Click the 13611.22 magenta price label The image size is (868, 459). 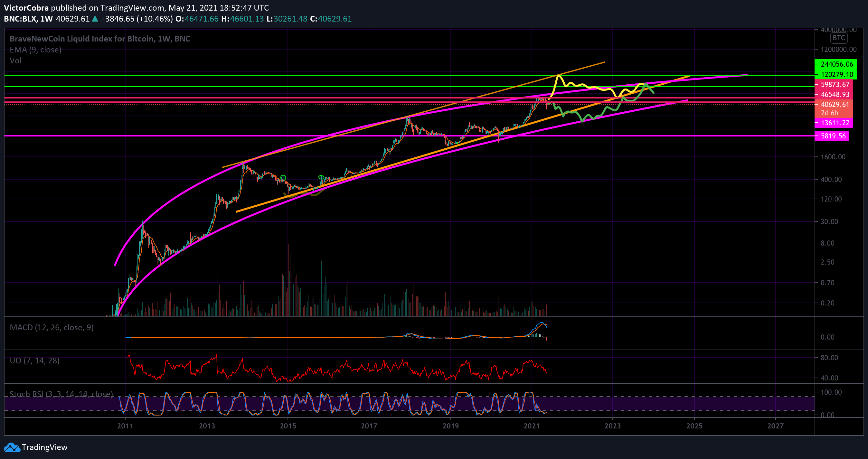point(834,123)
